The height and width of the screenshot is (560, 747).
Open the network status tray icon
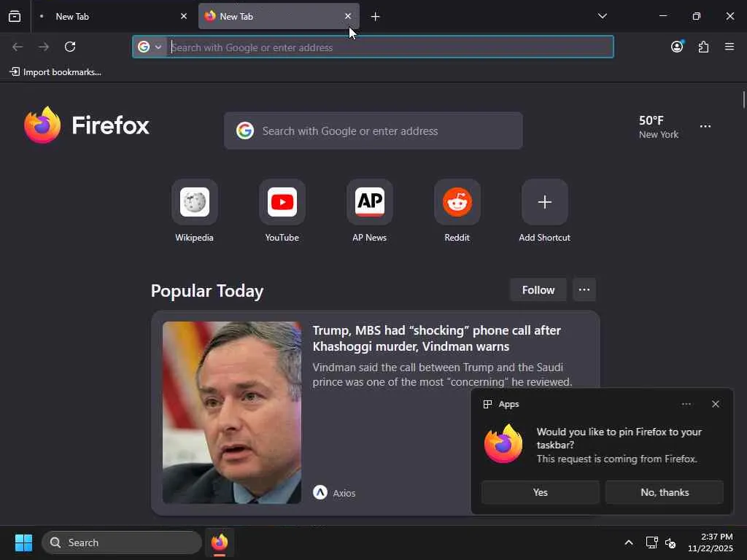point(651,542)
